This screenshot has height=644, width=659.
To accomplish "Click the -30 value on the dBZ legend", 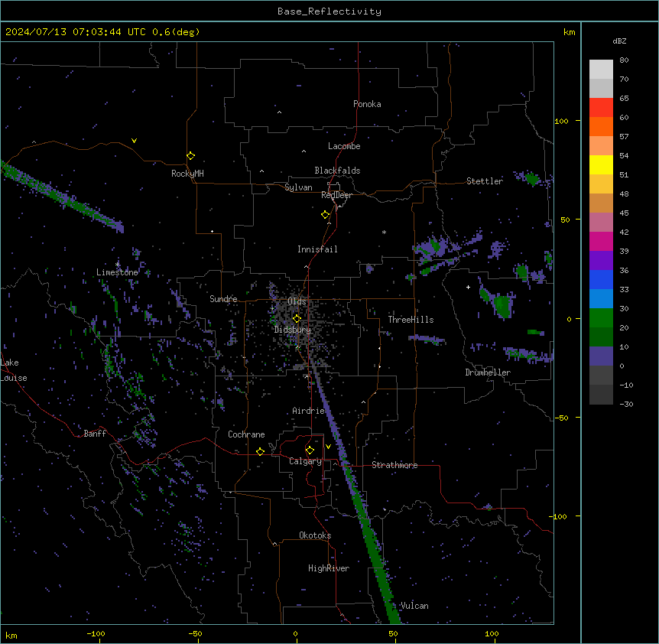I will coord(626,405).
